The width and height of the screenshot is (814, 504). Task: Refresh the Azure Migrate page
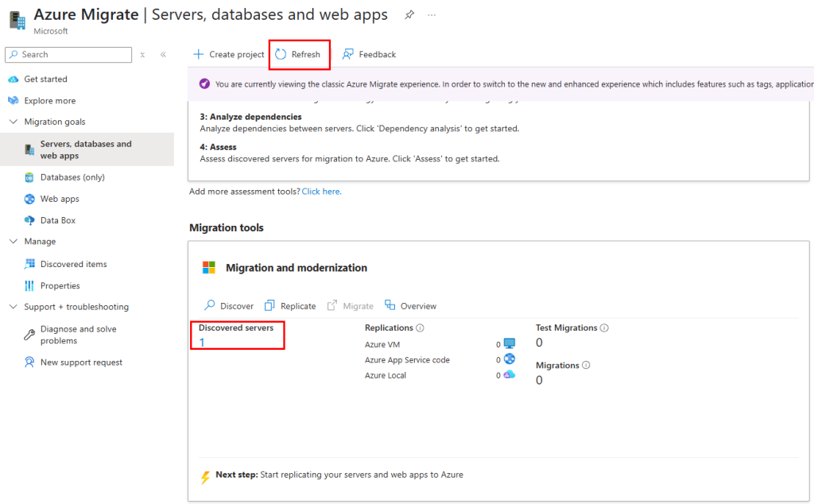pos(298,55)
